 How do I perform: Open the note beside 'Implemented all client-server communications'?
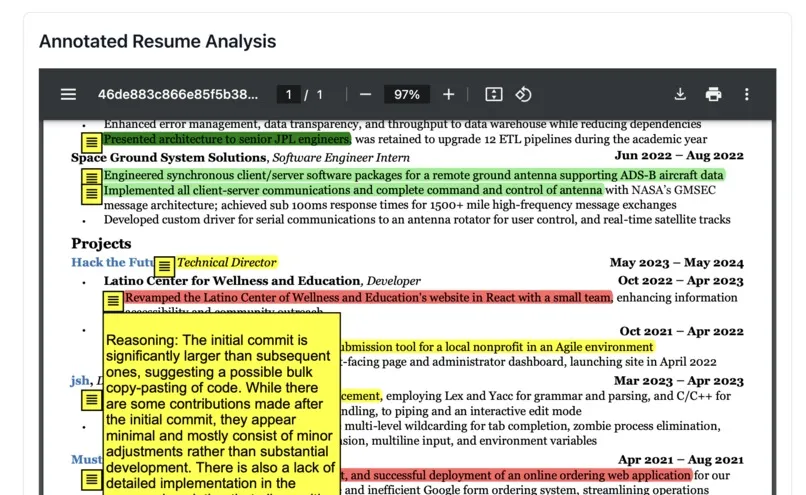pyautogui.click(x=91, y=194)
